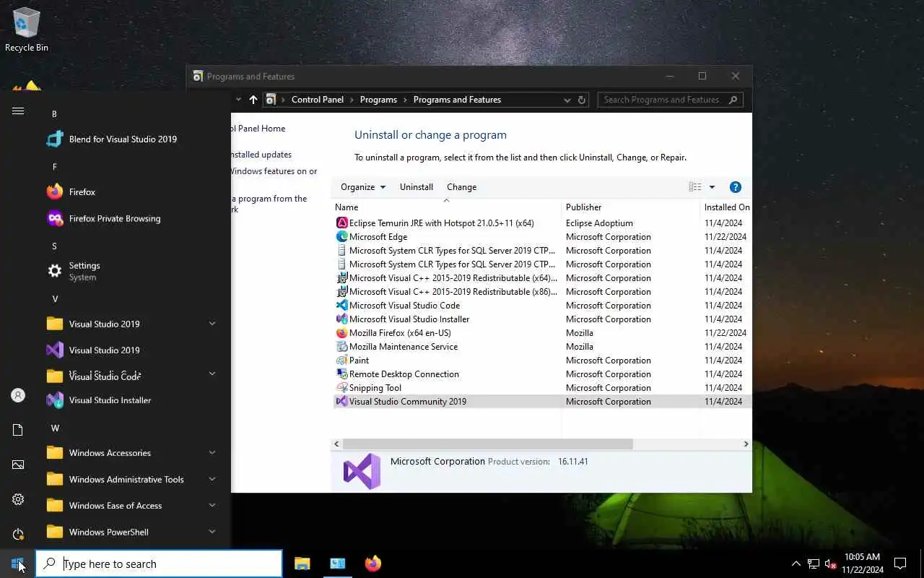Select Visual Studio Community 2019 entry

tap(541, 402)
